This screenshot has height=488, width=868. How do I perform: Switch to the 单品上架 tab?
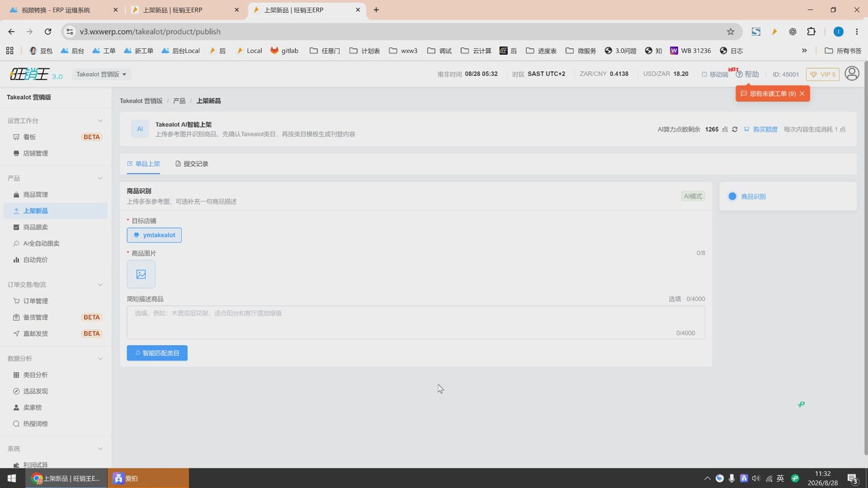[144, 164]
